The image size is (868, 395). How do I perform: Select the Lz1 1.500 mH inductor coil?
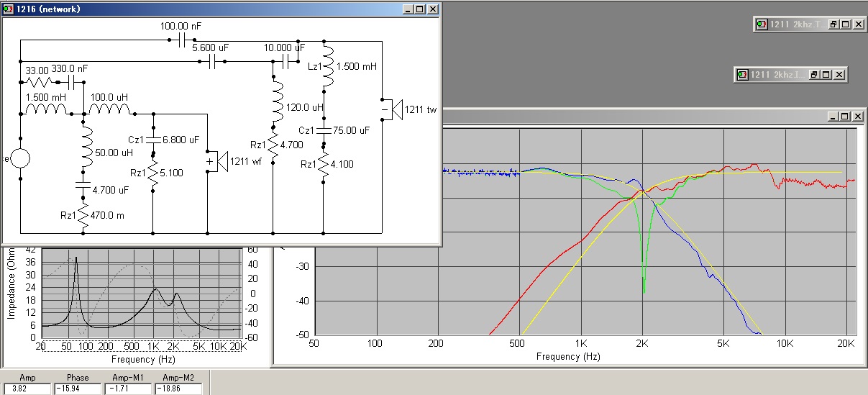[328, 67]
